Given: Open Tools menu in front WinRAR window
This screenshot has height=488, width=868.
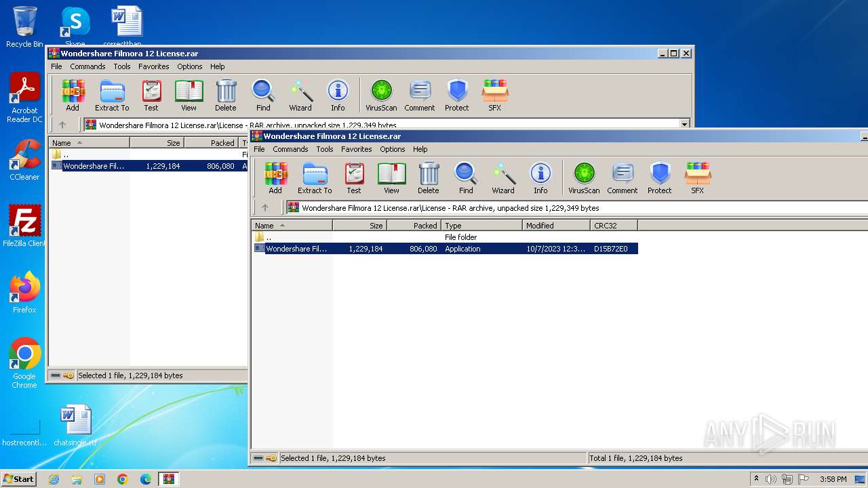Looking at the screenshot, I should [325, 149].
